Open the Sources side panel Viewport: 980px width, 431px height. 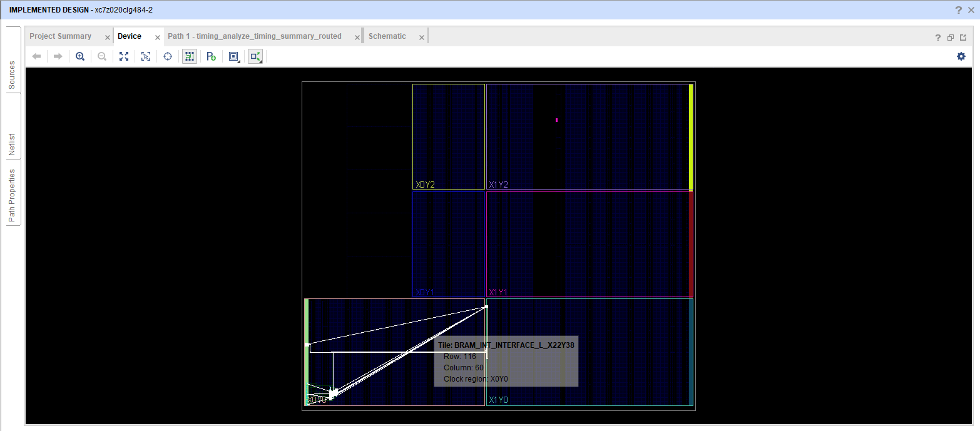point(13,74)
